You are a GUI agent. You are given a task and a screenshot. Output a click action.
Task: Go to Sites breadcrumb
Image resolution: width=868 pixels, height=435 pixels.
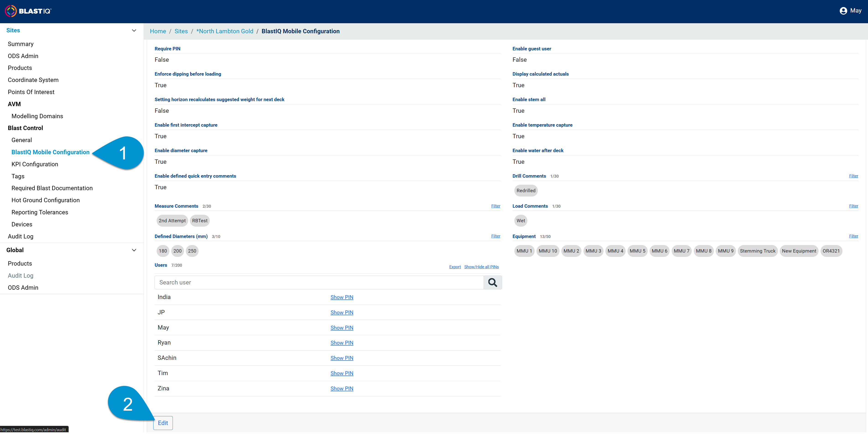point(181,31)
